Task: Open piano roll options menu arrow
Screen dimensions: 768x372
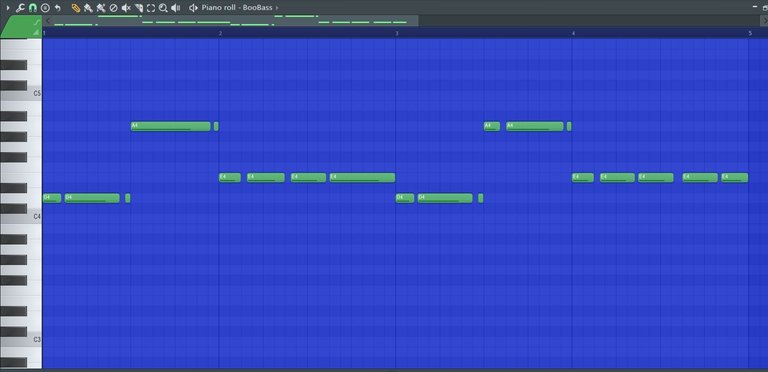Action: pos(7,8)
